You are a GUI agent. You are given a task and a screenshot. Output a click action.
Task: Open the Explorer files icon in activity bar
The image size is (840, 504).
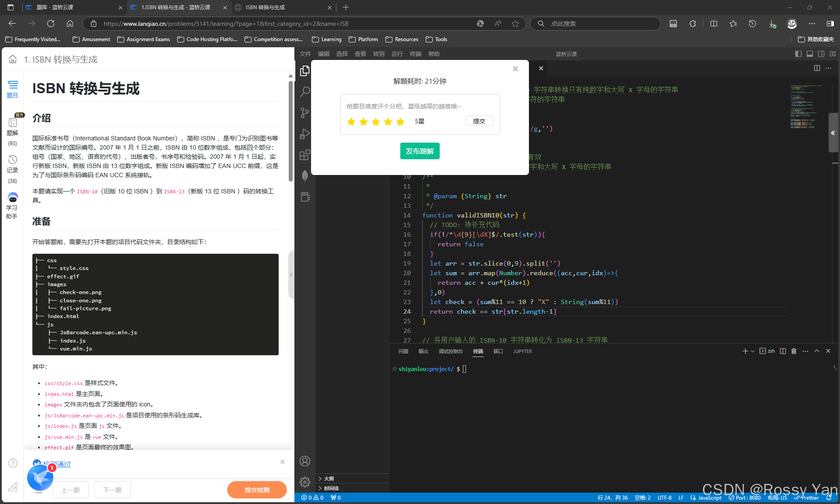tap(305, 71)
